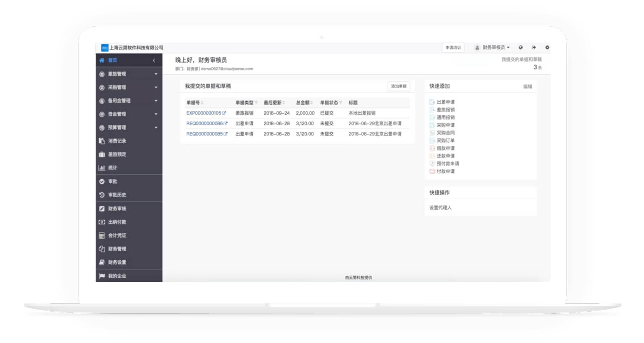Go to 财务审核 in the sidebar
This screenshot has width=644, height=343.
[x=117, y=208]
